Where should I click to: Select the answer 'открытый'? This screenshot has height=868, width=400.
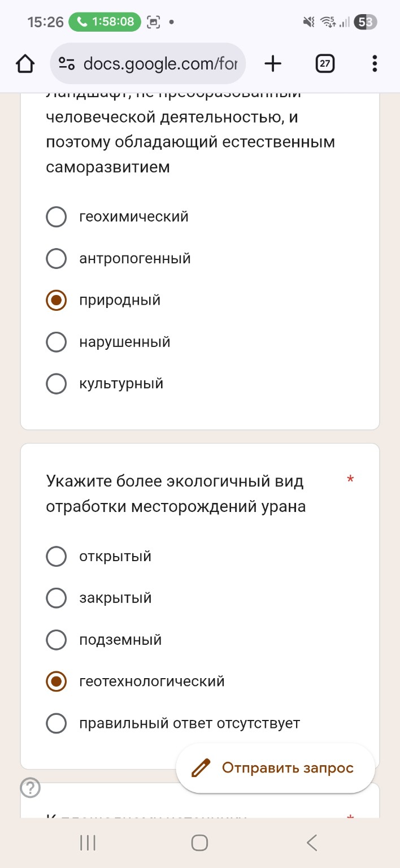[x=56, y=556]
